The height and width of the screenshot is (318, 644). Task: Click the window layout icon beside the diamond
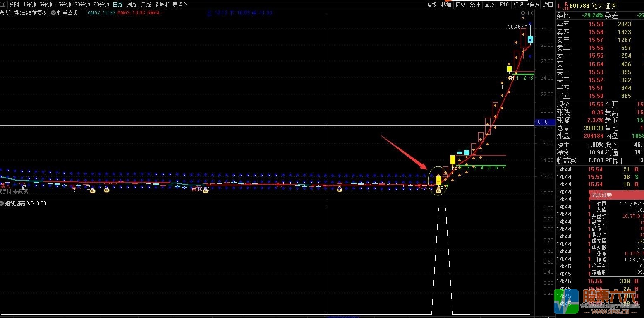tap(531, 13)
